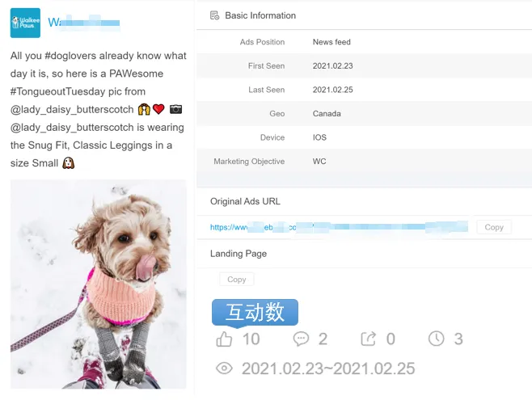532x400 pixels.
Task: Click the share arrow icon
Action: [369, 339]
